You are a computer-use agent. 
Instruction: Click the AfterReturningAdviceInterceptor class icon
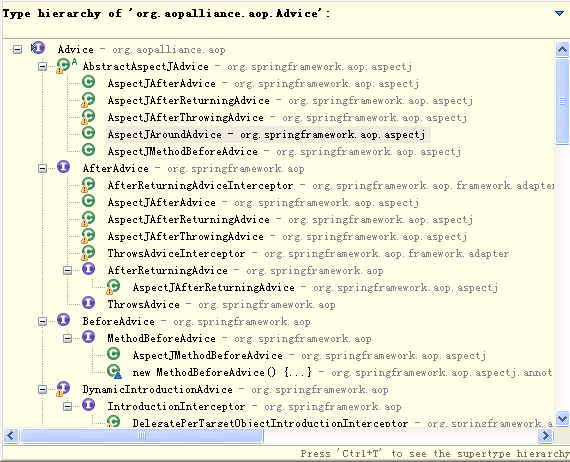(88, 185)
